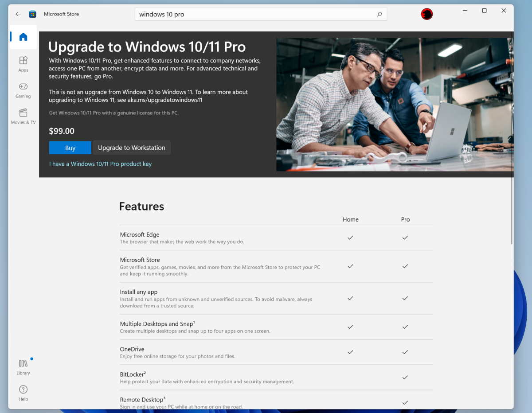Click the BitLocker checkmark in the Pro column
532x413 pixels.
click(x=405, y=377)
